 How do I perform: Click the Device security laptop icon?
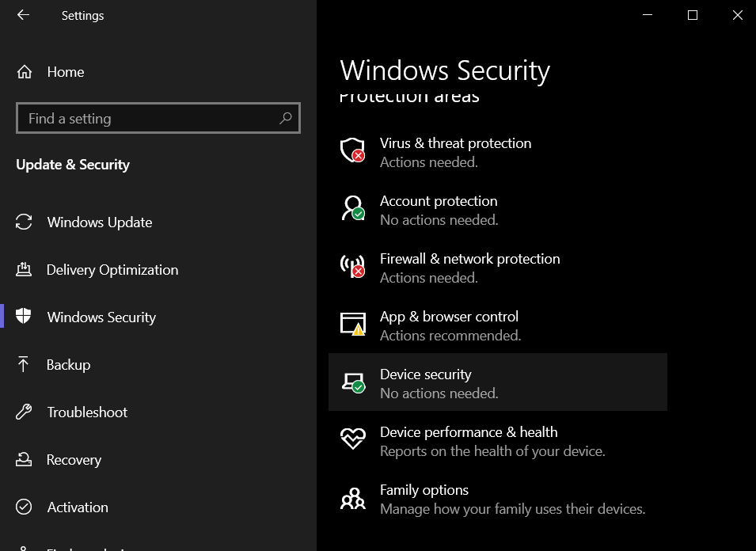(x=352, y=382)
